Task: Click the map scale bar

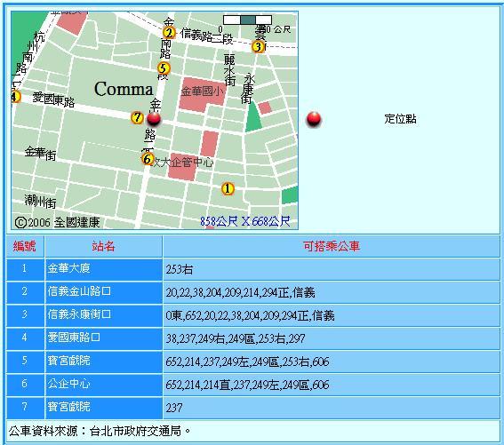Action: pos(247,20)
